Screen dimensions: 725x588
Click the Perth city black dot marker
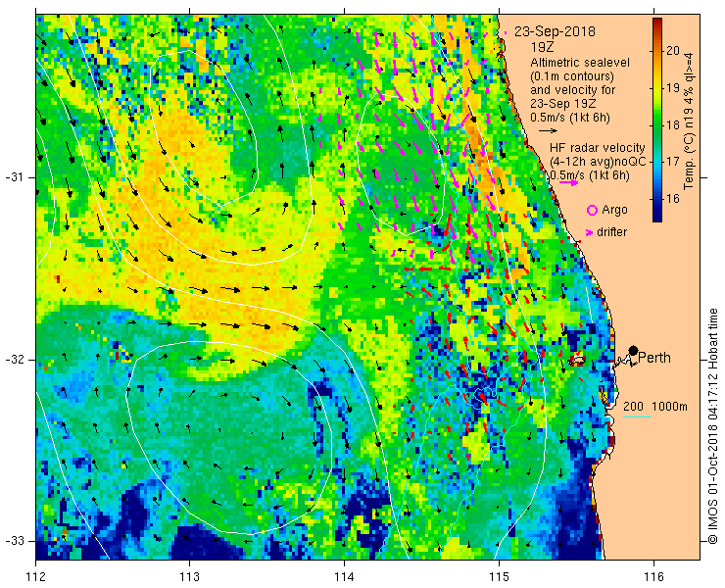coord(634,350)
